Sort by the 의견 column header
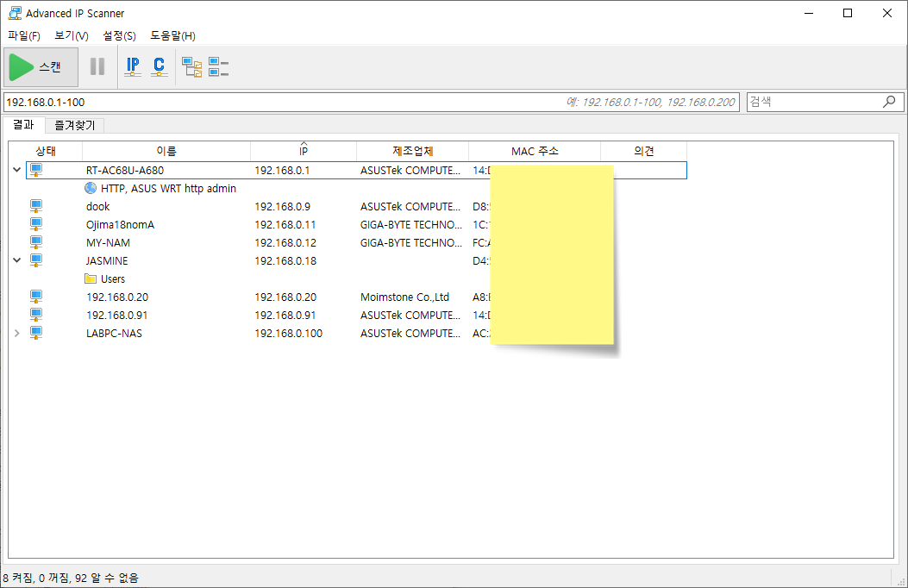Viewport: 908px width, 588px height. click(643, 151)
